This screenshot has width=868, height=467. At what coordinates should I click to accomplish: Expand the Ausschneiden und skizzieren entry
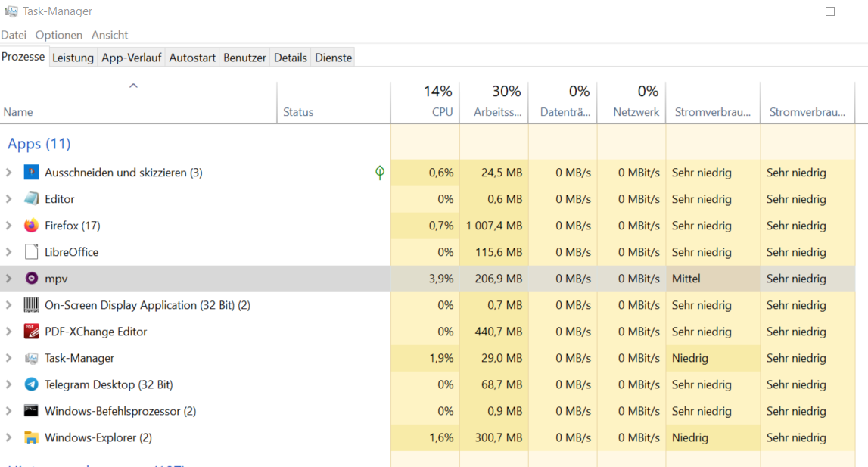(x=9, y=173)
